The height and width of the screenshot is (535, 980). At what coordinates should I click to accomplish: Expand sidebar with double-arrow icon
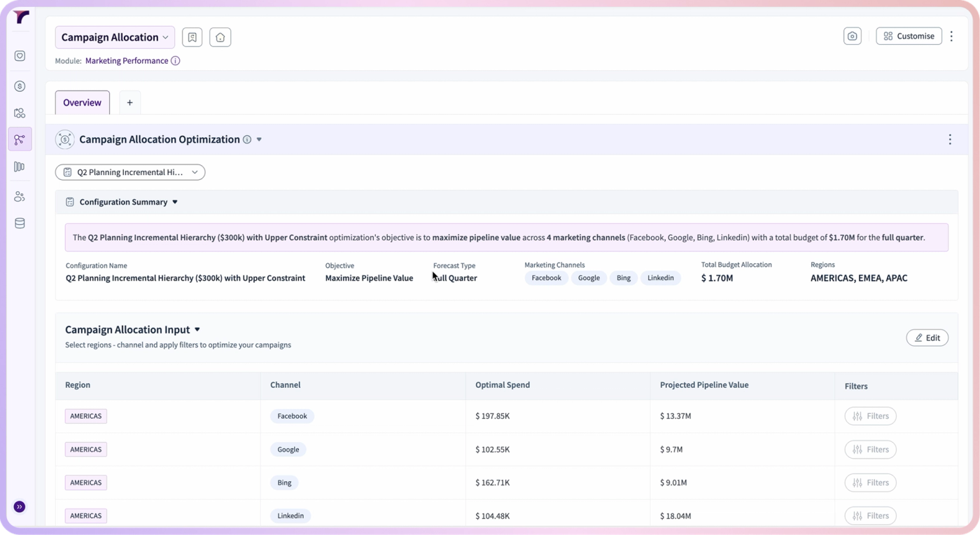20,507
